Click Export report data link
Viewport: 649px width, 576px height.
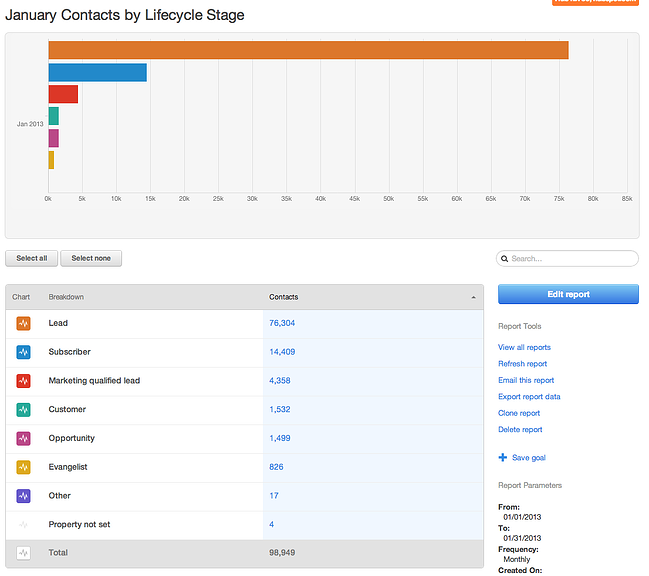point(529,397)
